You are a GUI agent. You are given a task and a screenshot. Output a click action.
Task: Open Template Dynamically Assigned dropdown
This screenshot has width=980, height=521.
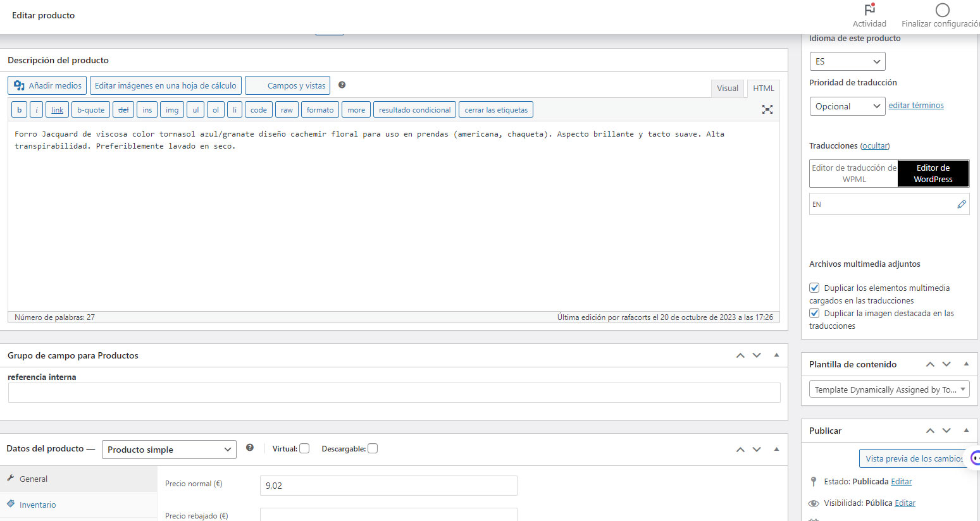click(889, 389)
